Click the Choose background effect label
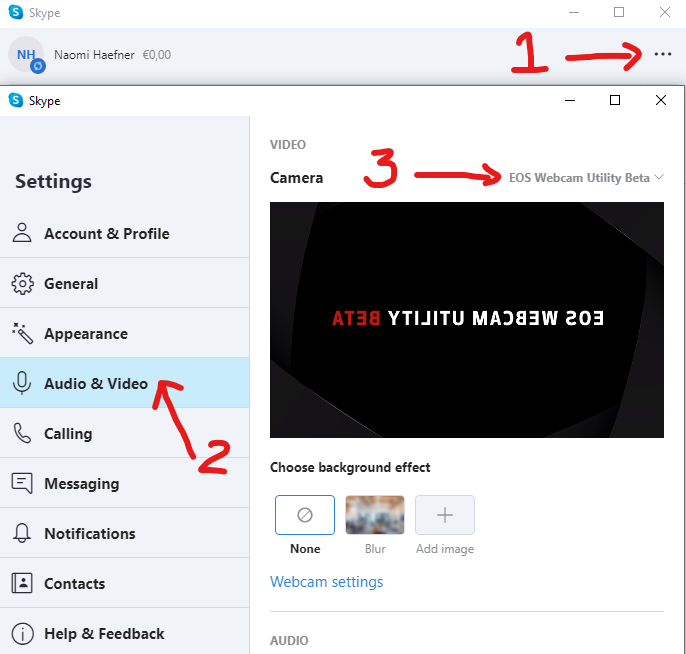Screen dimensions: 686x654 (350, 467)
